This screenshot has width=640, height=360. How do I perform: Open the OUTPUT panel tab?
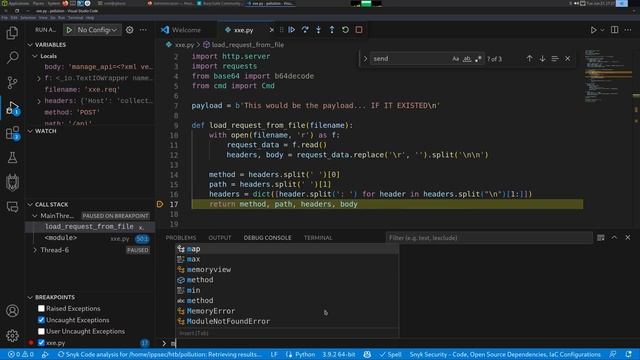point(220,238)
